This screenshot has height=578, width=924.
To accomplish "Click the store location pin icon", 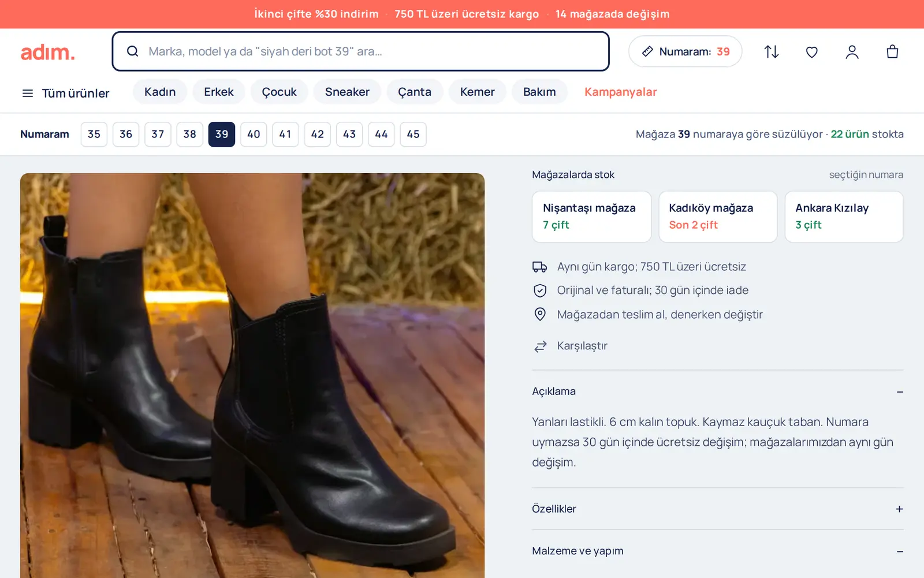I will point(539,314).
